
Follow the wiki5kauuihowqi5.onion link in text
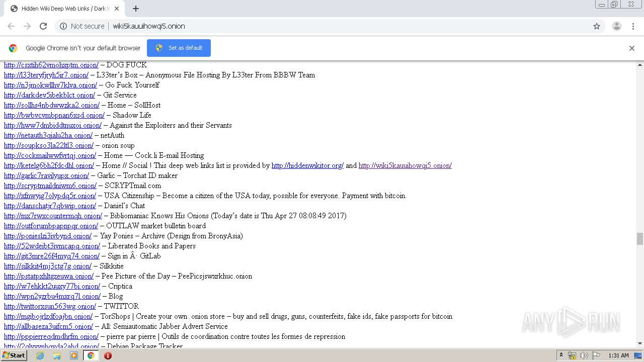(x=405, y=165)
